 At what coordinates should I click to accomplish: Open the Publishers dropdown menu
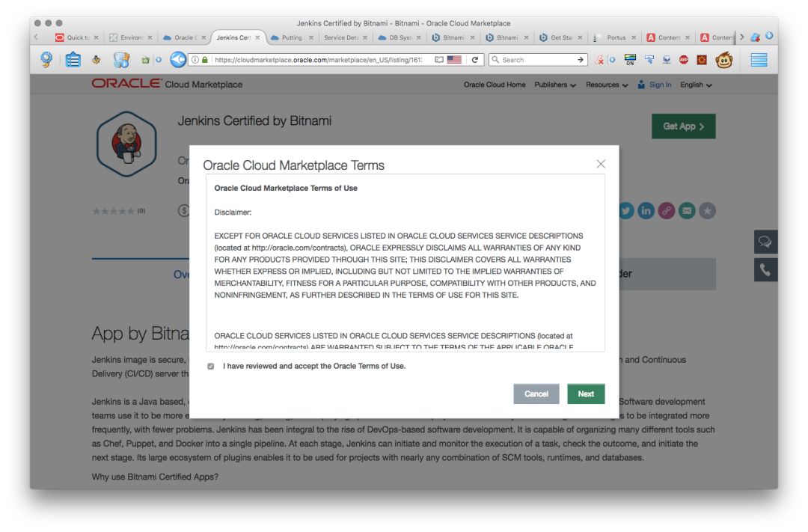pyautogui.click(x=555, y=85)
